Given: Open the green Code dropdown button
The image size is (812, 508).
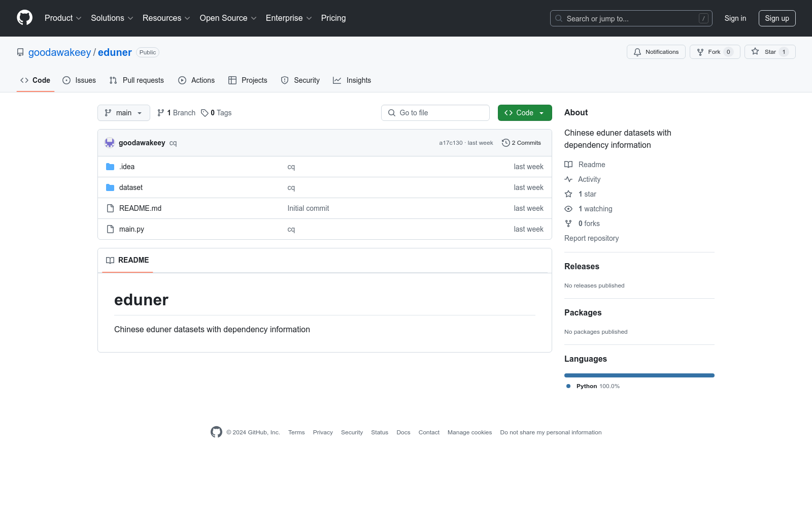Looking at the screenshot, I should coord(525,113).
